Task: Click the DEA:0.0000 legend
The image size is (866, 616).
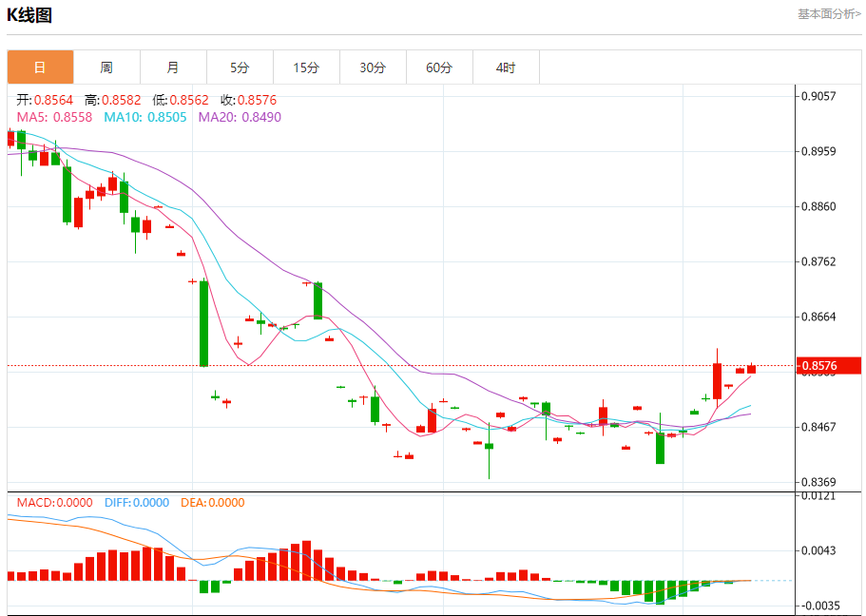Action: tap(213, 503)
